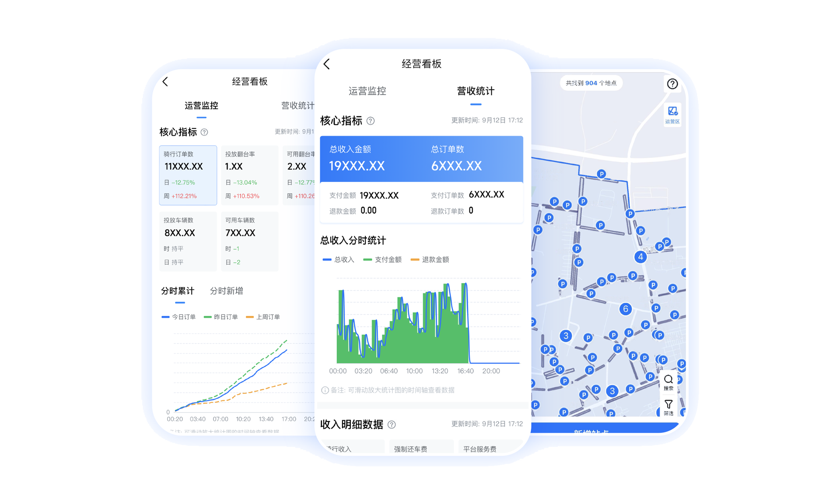The image size is (840, 504).
Task: Toggle the 昨日订单 legend series
Action: point(221,317)
